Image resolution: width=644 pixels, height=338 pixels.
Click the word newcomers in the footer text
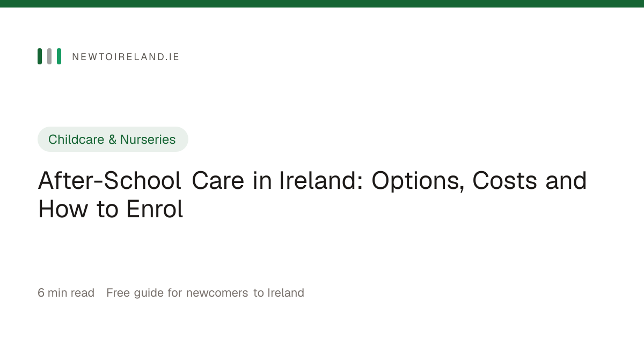click(217, 293)
